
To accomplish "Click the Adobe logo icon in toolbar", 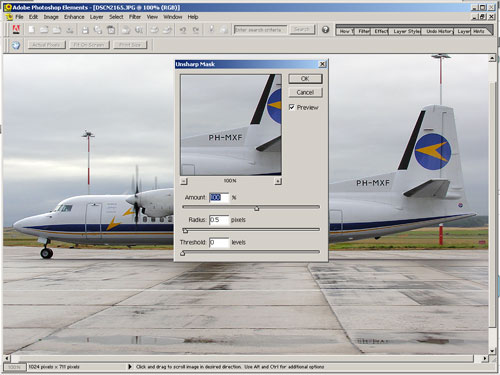I will point(16,30).
